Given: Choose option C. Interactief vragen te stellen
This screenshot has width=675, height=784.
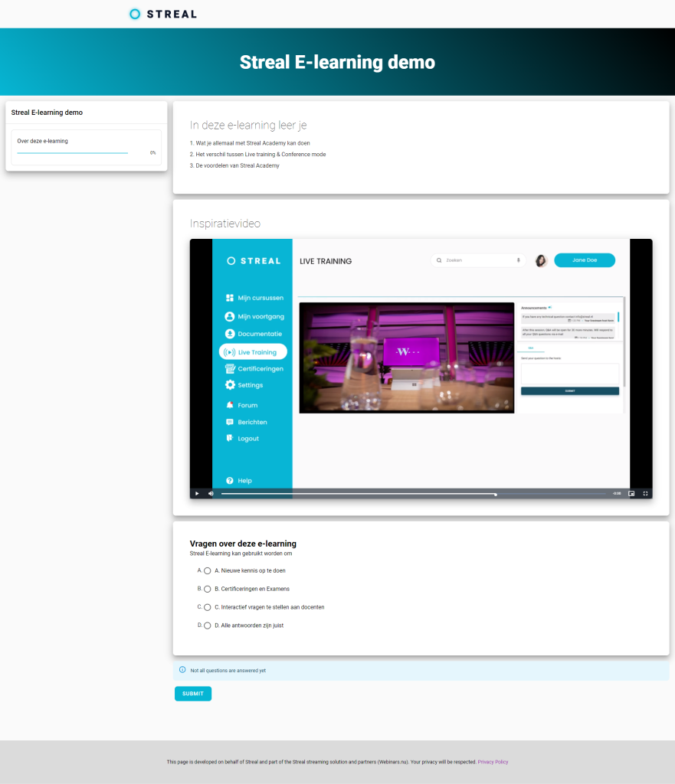Looking at the screenshot, I should (x=207, y=607).
